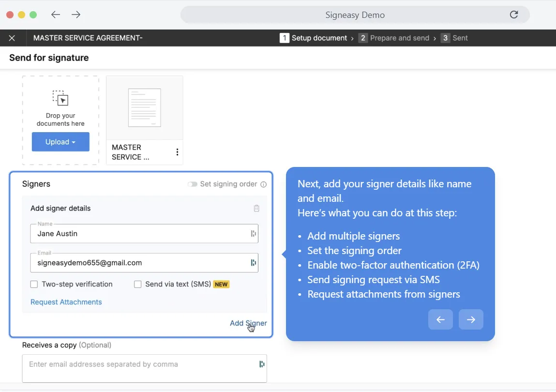Navigate back using the browser arrow
The width and height of the screenshot is (556, 392).
point(55,15)
